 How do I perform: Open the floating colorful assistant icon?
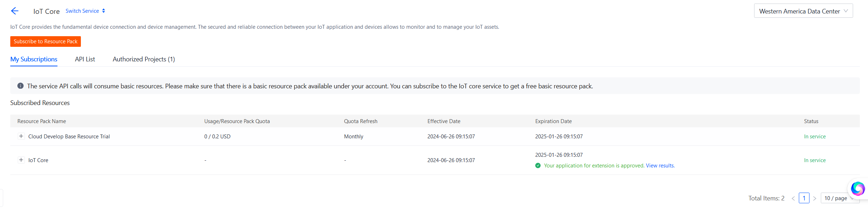[857, 188]
